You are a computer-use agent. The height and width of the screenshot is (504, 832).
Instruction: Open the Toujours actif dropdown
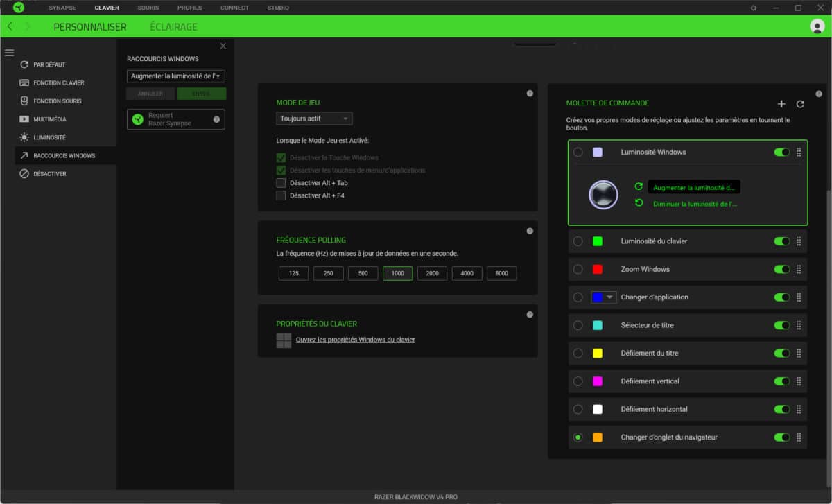(314, 119)
